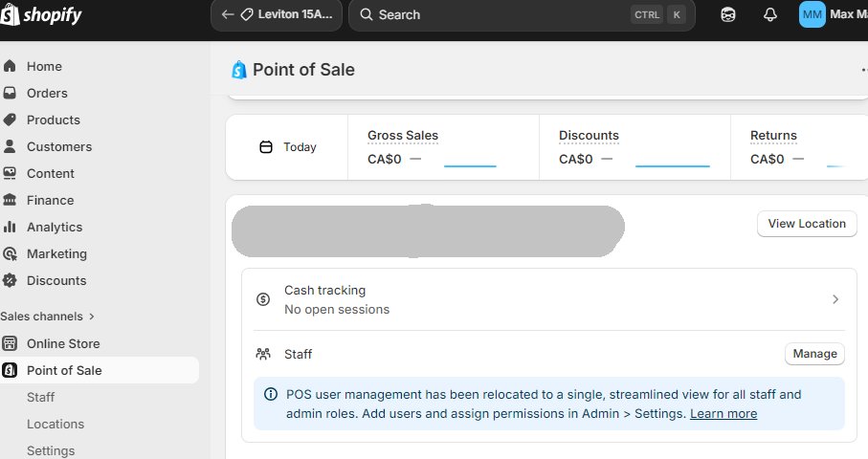Viewport: 868px width, 459px height.
Task: Click the Marketing target icon
Action: (11, 254)
